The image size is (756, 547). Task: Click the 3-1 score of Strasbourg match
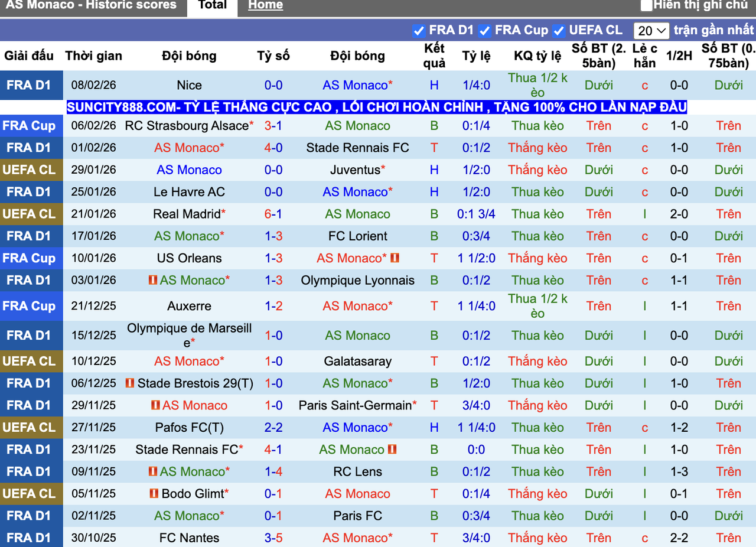pyautogui.click(x=273, y=126)
